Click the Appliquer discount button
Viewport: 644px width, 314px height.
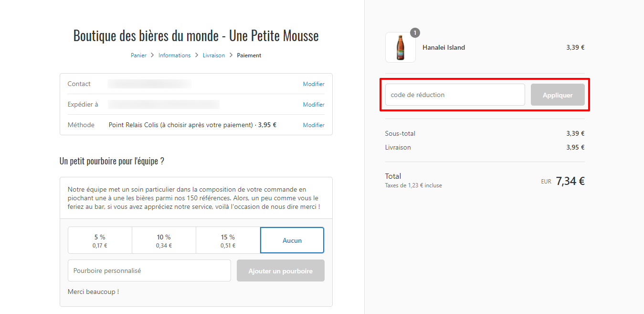pos(558,95)
